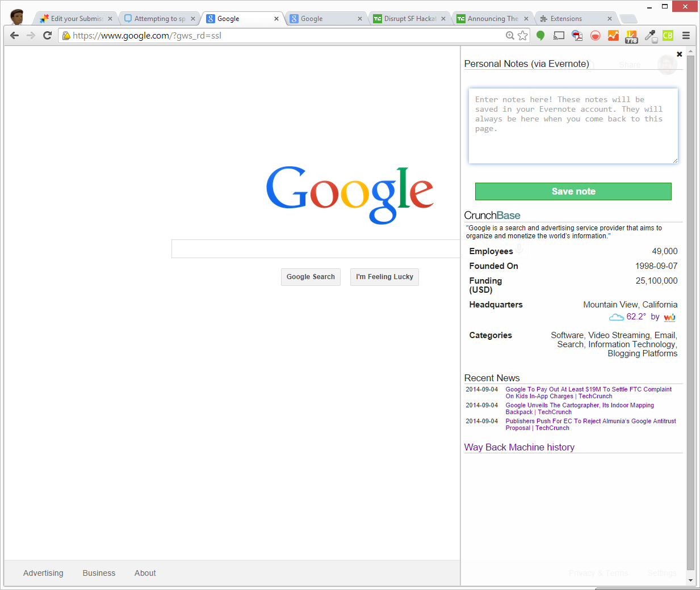Viewport: 700px width, 590px height.
Task: Select the second Google tab
Action: pos(326,19)
